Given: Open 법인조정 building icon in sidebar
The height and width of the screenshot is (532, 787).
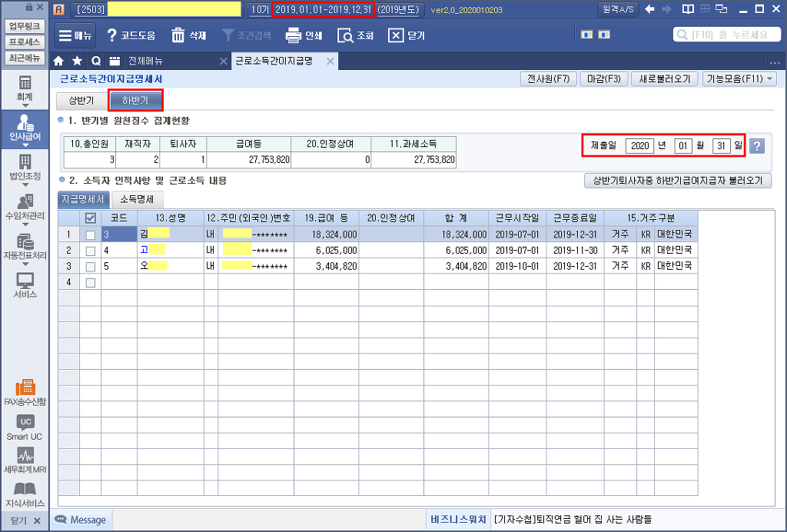Looking at the screenshot, I should (25, 161).
